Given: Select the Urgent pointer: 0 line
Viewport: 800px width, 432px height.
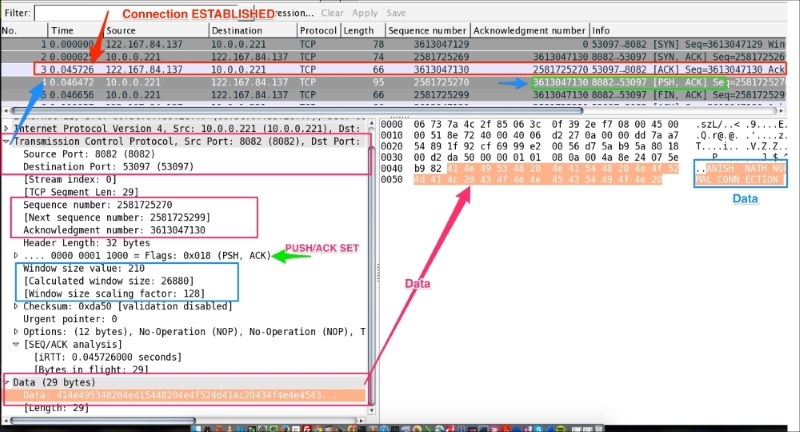Looking at the screenshot, I should click(70, 319).
